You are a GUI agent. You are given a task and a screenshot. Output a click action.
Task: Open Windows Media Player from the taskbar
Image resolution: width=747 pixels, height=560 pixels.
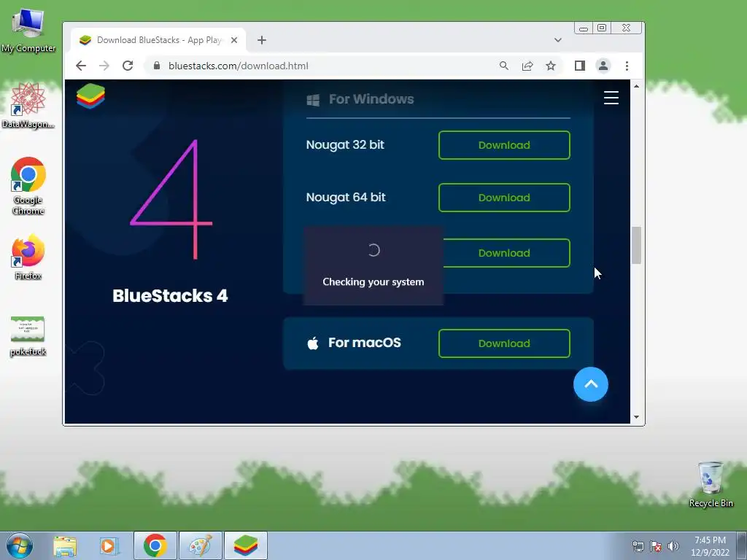[109, 545]
